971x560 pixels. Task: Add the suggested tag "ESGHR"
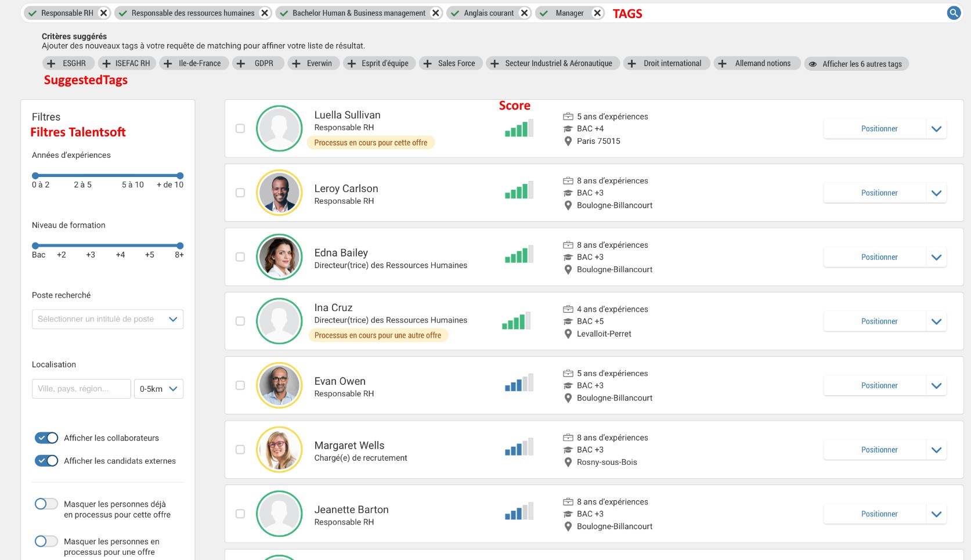(x=67, y=63)
